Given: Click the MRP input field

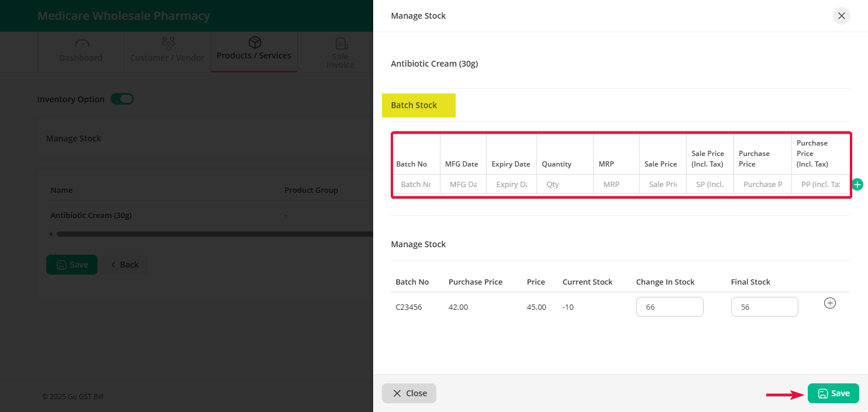Looking at the screenshot, I should coord(615,184).
